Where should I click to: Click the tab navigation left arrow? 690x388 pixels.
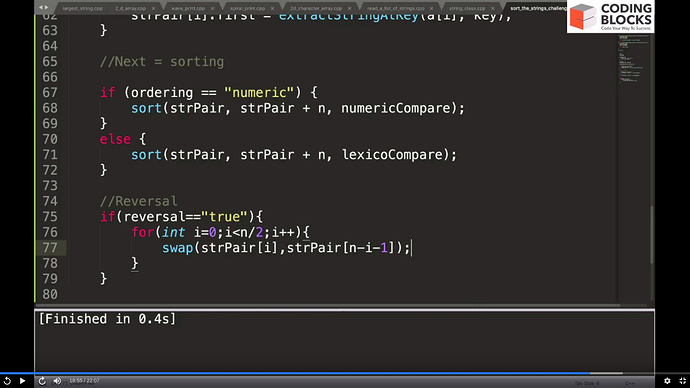click(40, 7)
